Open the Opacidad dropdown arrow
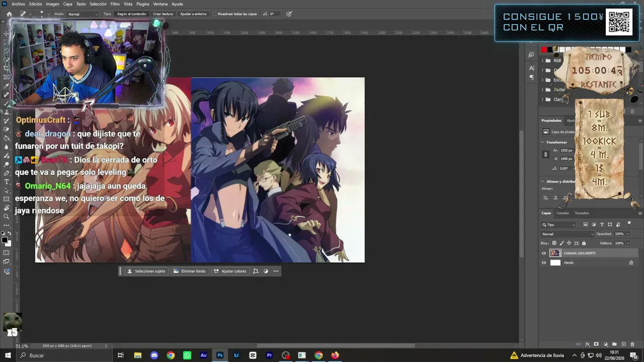This screenshot has height=362, width=644. [628, 234]
